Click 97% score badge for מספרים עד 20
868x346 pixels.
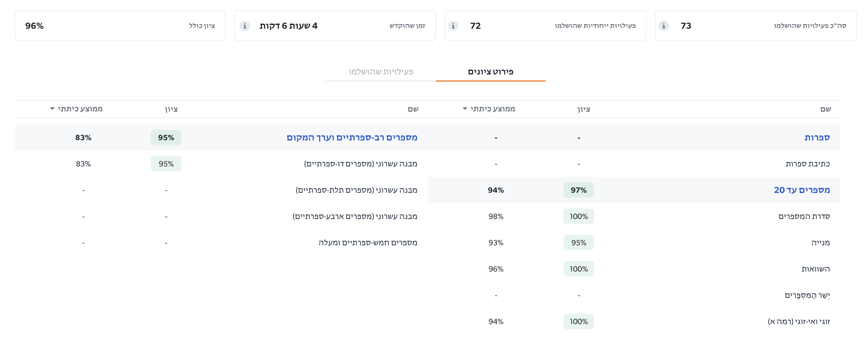[578, 190]
